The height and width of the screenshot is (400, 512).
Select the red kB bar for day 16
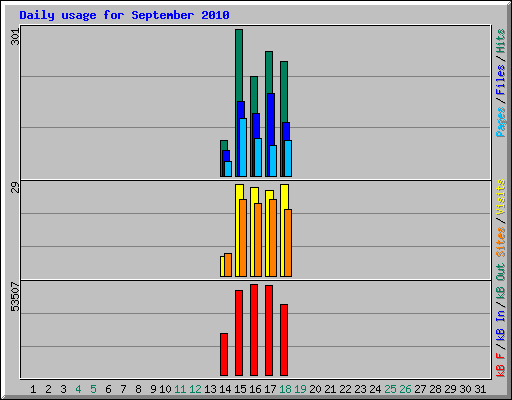pyautogui.click(x=254, y=330)
